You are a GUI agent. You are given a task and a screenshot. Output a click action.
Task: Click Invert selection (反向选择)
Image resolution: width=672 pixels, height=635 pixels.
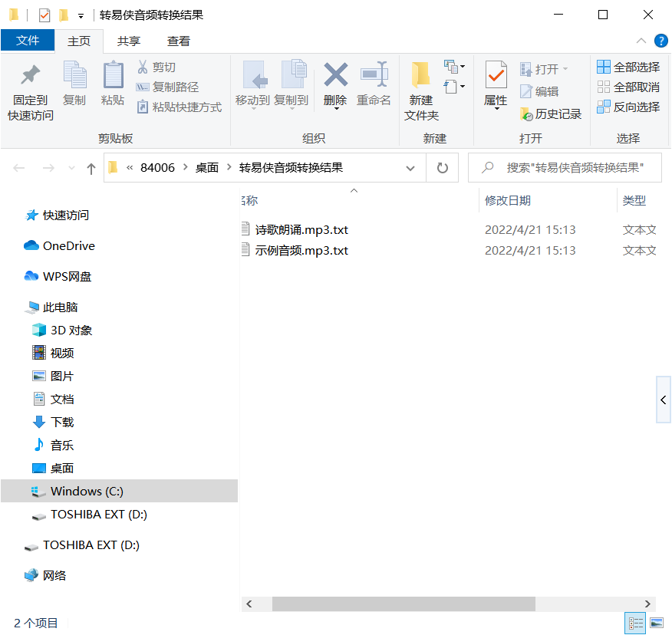coord(628,107)
